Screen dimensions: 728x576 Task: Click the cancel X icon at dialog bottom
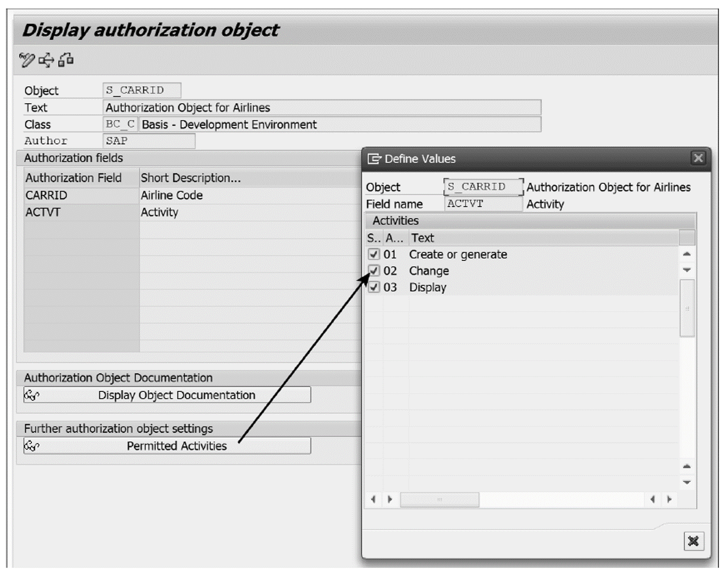pyautogui.click(x=693, y=541)
